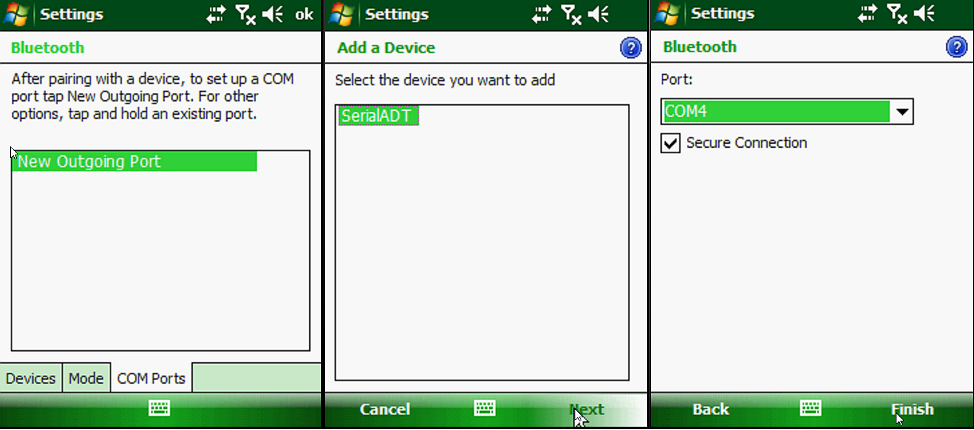Screen dimensions: 974x430
Task: Tap signal antenna icon in Add a Device screen
Action: click(x=571, y=14)
